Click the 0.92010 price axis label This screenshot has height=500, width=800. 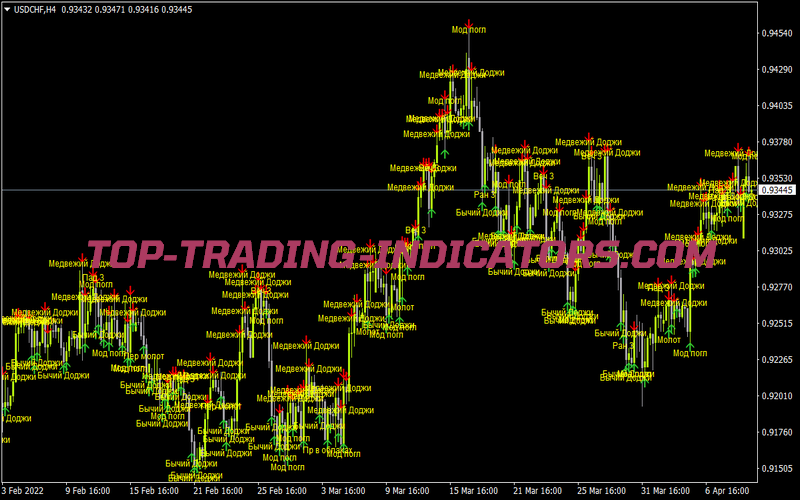777,396
